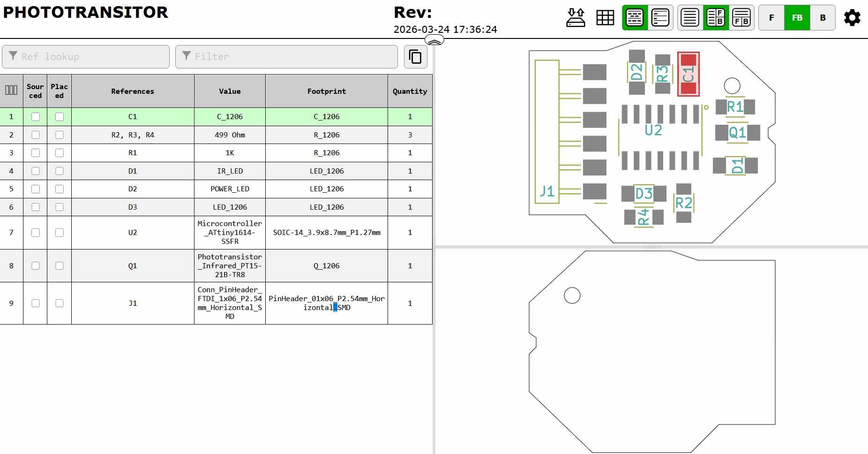Sort table by Quantity column header
Viewport: 868px width, 454px height.
410,91
